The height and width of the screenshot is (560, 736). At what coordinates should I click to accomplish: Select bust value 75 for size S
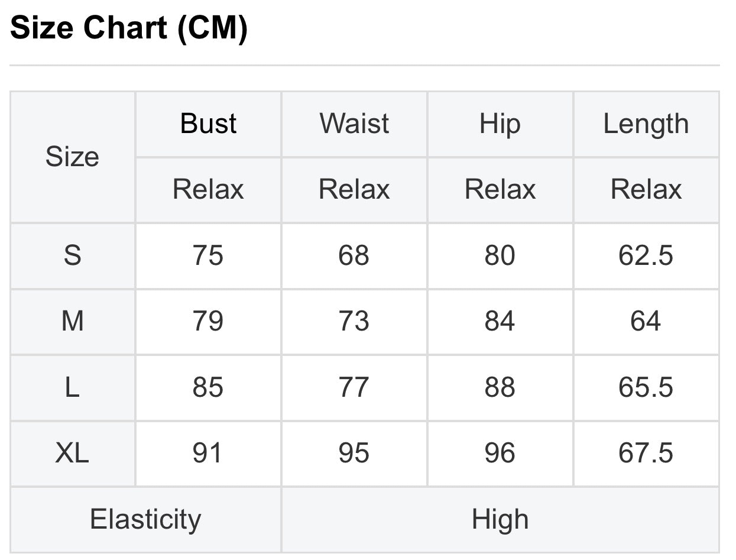click(208, 256)
